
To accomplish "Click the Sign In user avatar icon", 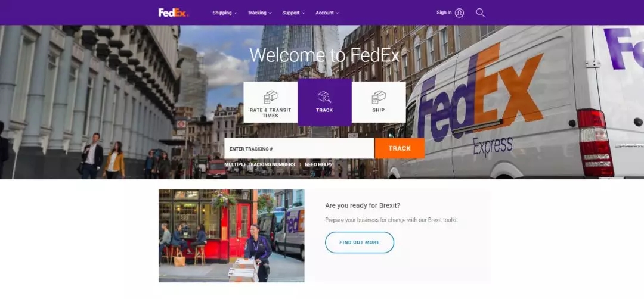I will 459,13.
